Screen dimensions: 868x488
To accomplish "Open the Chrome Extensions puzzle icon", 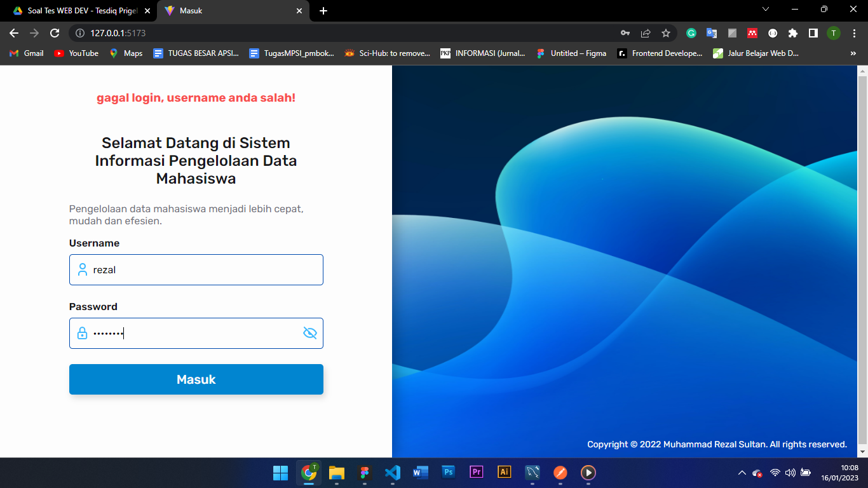I will 793,33.
